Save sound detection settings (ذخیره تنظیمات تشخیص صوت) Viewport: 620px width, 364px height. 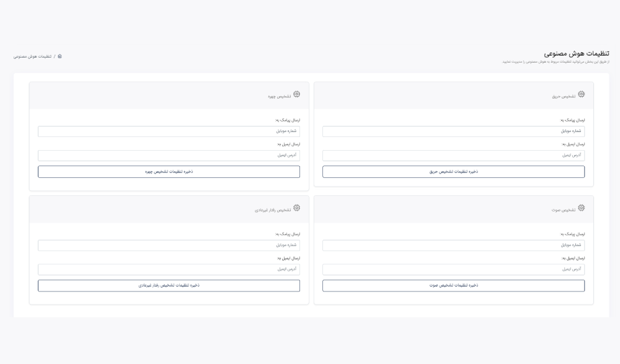(453, 286)
